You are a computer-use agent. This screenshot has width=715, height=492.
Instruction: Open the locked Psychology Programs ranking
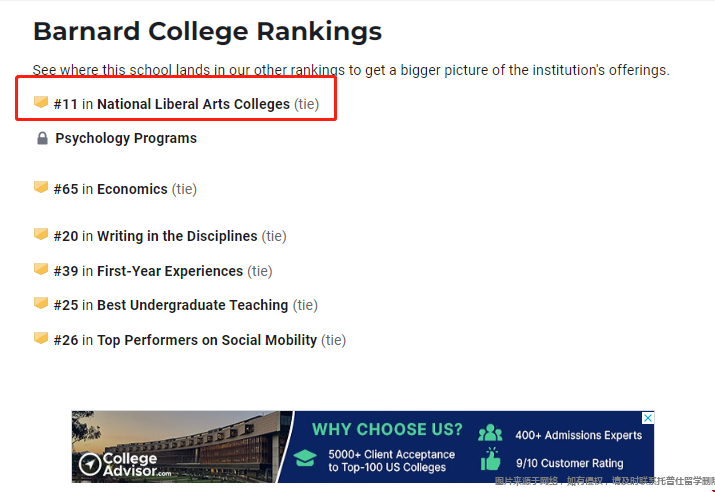[x=126, y=138]
